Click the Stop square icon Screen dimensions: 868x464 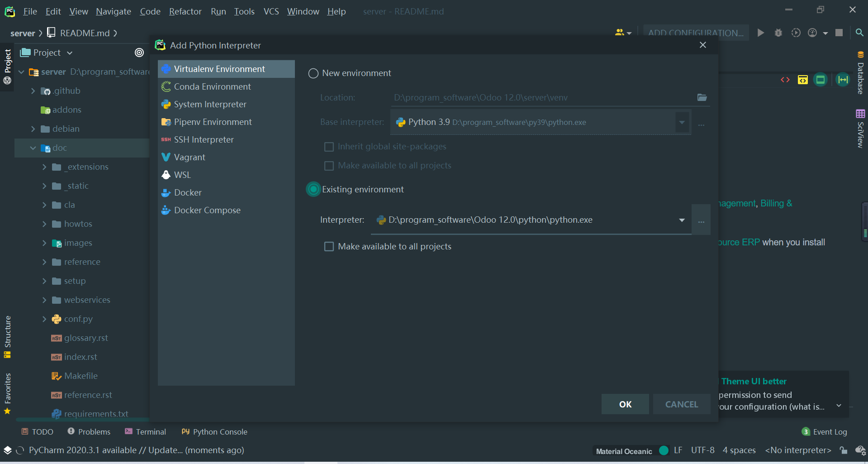(x=839, y=33)
